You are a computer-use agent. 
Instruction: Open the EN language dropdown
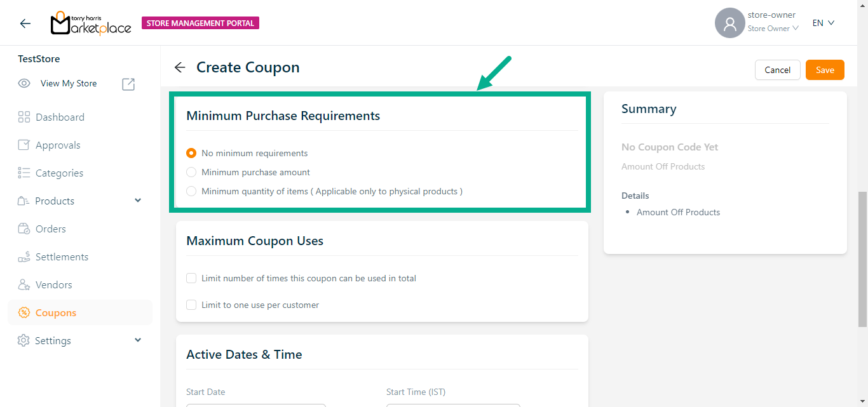[823, 23]
